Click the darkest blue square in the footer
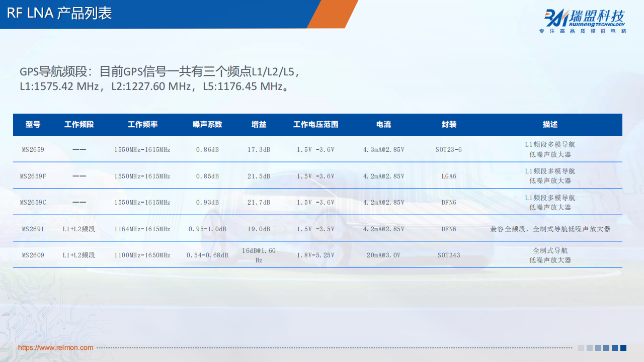Image resolution: width=644 pixels, height=362 pixels. pos(623,348)
